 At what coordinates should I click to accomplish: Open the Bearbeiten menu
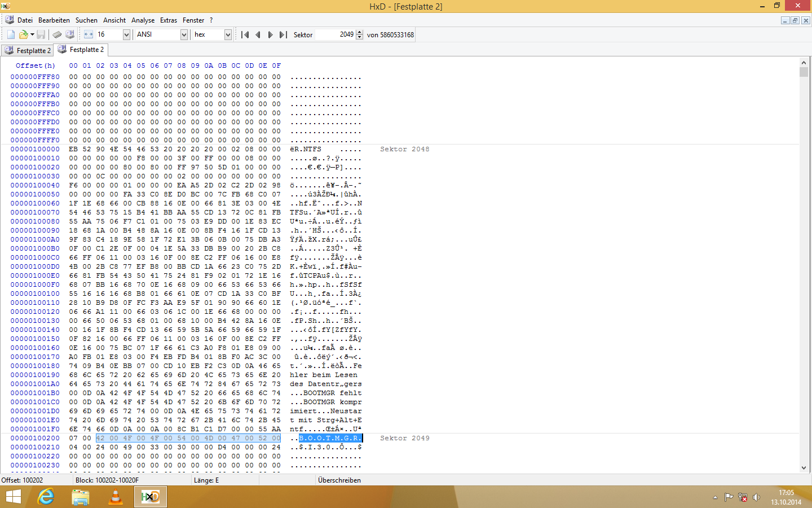54,20
